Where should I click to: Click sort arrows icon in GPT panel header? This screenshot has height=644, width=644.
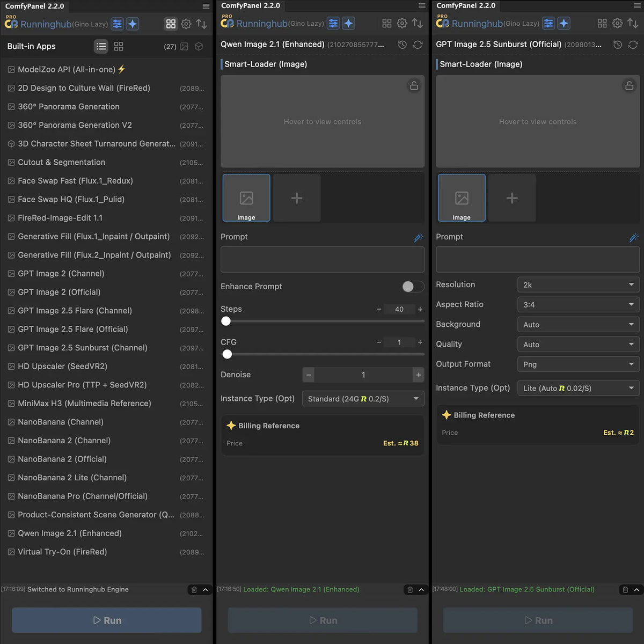point(633,24)
